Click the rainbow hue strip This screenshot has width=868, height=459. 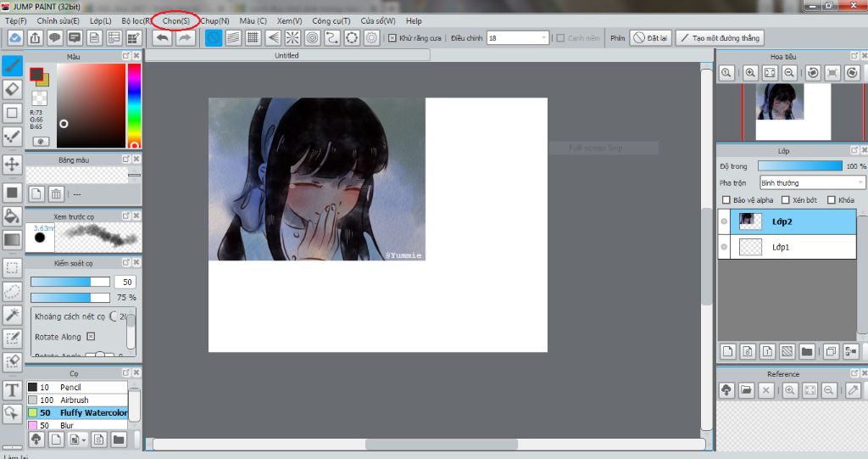pos(134,105)
